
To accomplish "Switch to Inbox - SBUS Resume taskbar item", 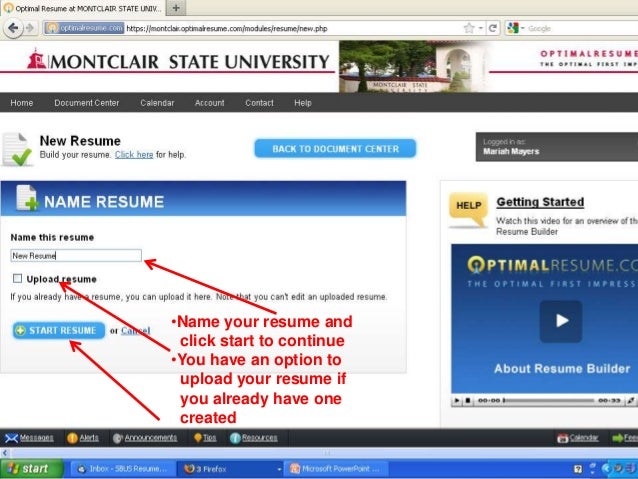I will pyautogui.click(x=123, y=469).
